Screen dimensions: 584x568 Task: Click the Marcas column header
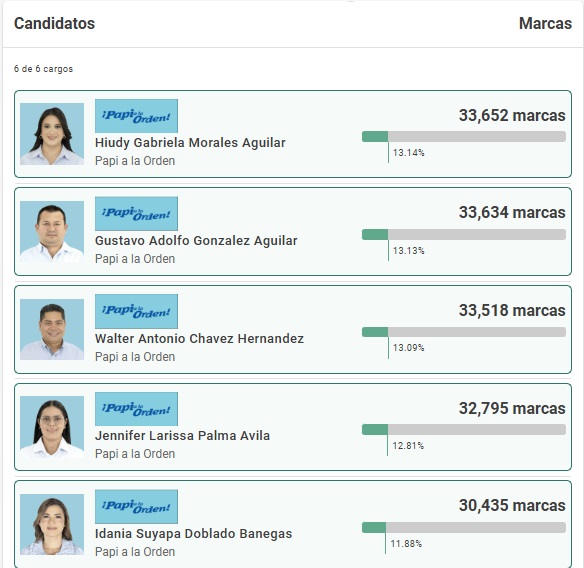click(545, 23)
